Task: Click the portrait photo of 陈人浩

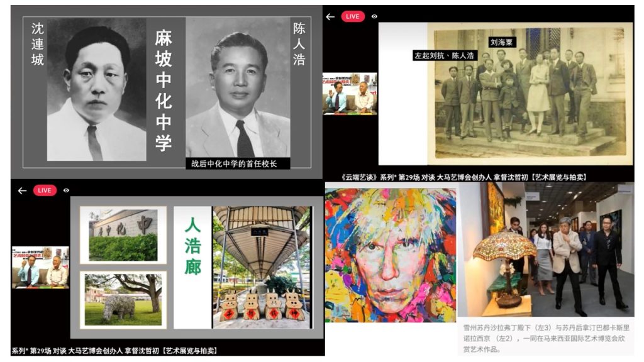Action: coord(238,87)
